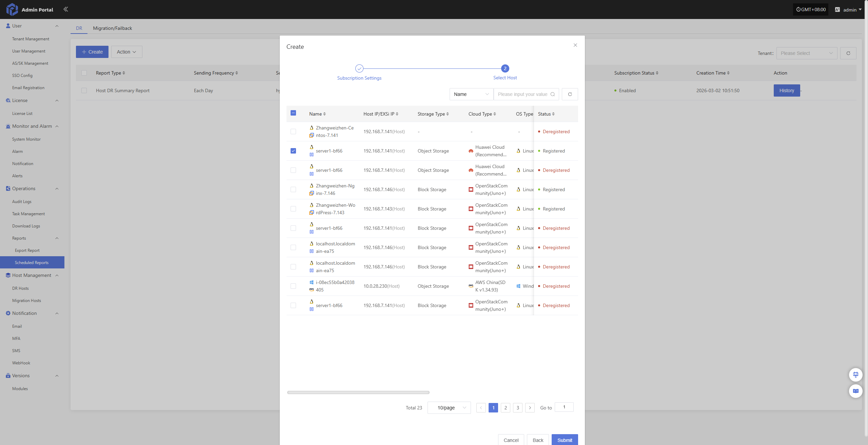Click the sidebar collapse double-arrow icon
This screenshot has height=445, width=868.
[x=66, y=9]
